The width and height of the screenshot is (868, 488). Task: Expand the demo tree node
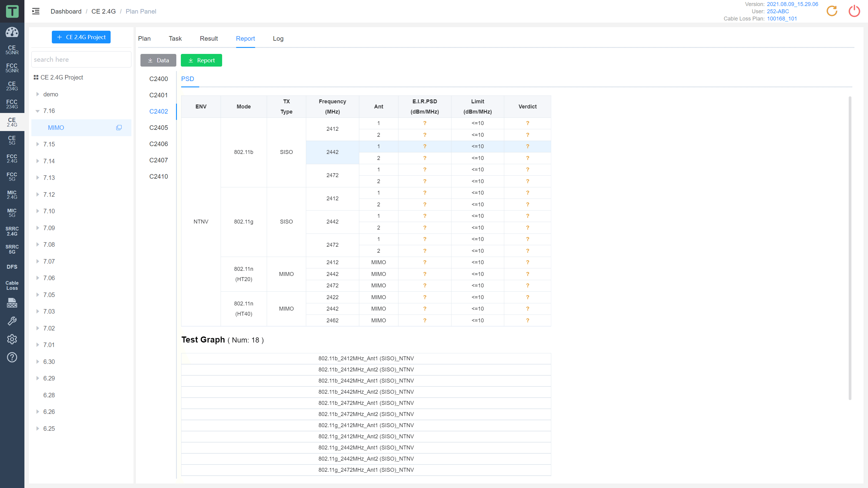pos(37,94)
